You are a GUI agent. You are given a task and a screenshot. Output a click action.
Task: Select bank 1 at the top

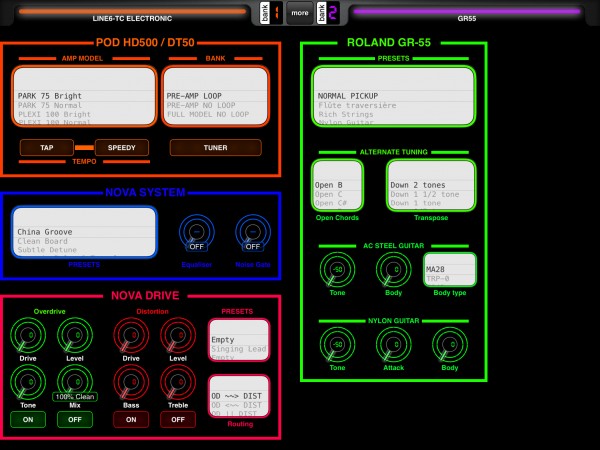point(271,13)
